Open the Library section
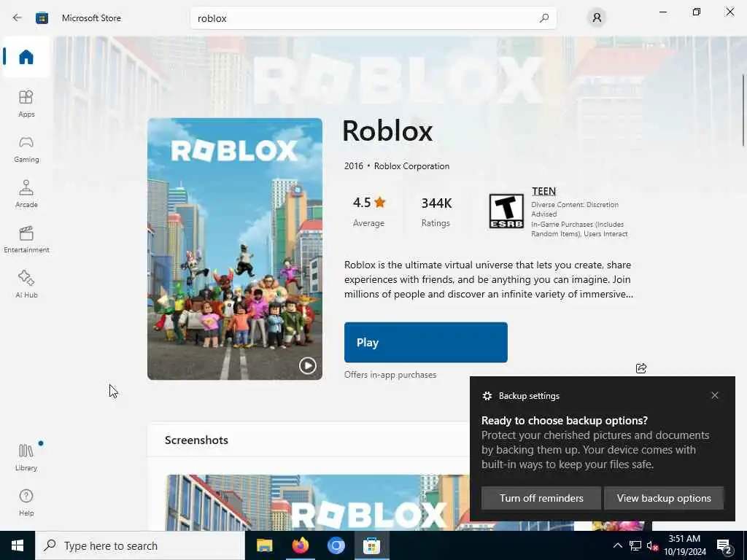 click(26, 457)
